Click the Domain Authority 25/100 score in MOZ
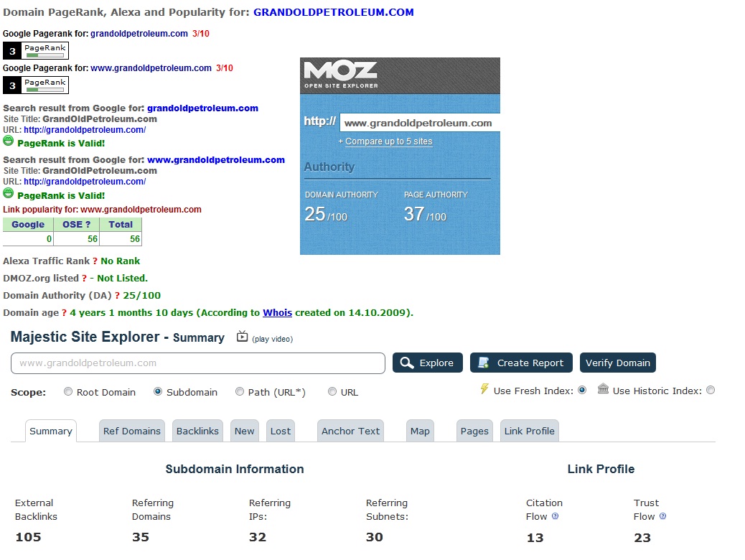 point(326,215)
